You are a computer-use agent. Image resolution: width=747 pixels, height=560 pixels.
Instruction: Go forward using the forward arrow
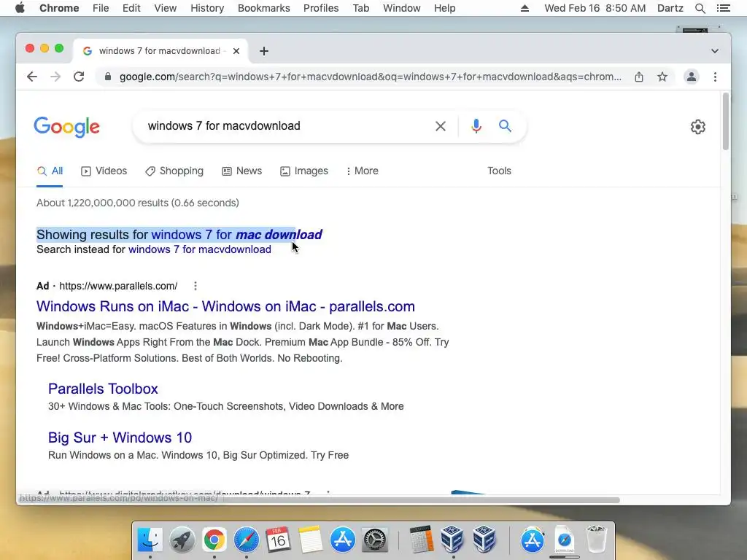(55, 77)
